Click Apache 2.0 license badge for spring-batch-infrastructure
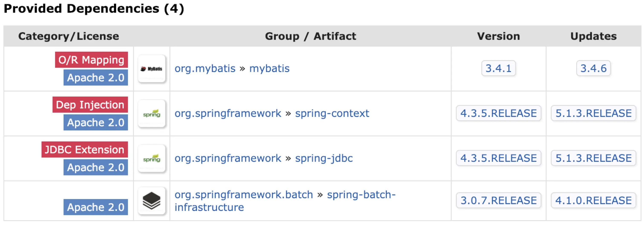The height and width of the screenshot is (238, 644). tap(95, 207)
